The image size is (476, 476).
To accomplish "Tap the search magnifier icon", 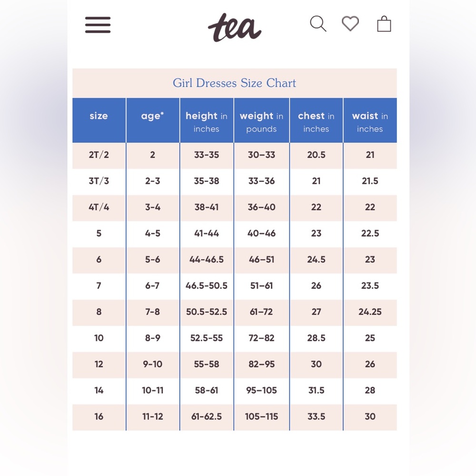I will point(318,24).
